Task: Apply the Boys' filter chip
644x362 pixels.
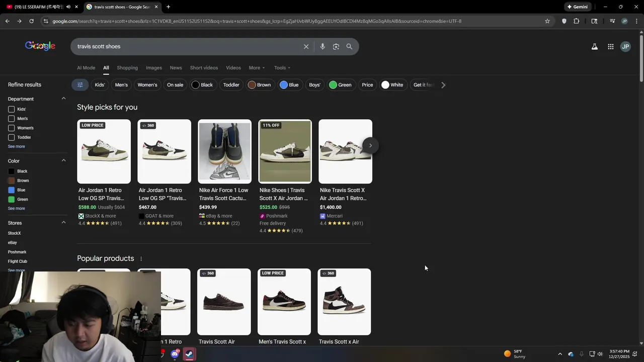Action: click(314, 85)
